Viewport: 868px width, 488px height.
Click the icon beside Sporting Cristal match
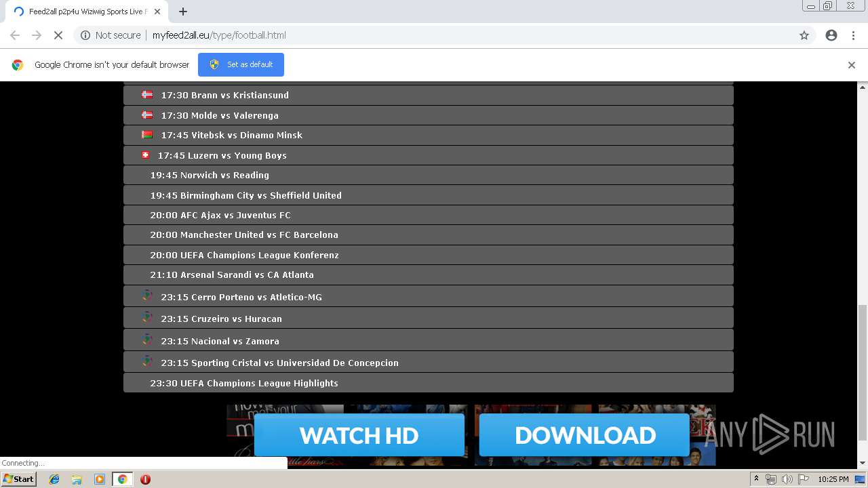pos(147,361)
